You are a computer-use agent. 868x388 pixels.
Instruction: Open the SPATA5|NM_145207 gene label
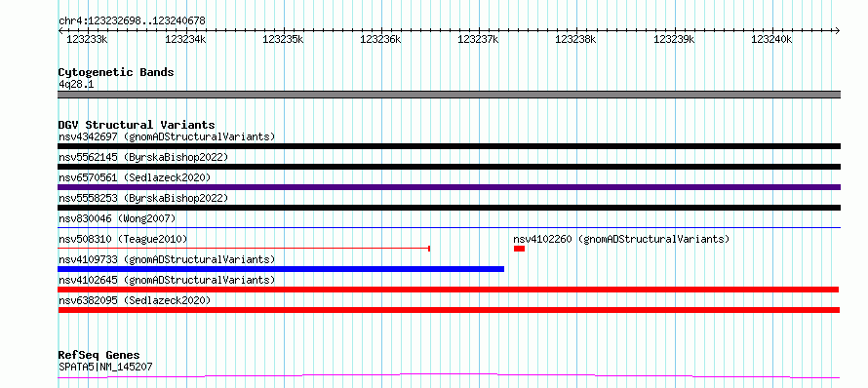(105, 367)
